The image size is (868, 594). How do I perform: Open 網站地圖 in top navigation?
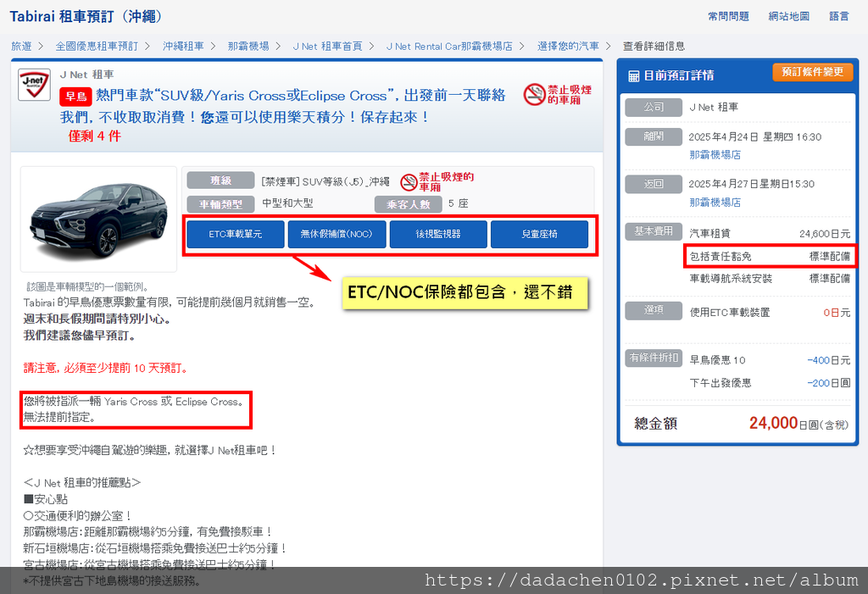coord(789,17)
